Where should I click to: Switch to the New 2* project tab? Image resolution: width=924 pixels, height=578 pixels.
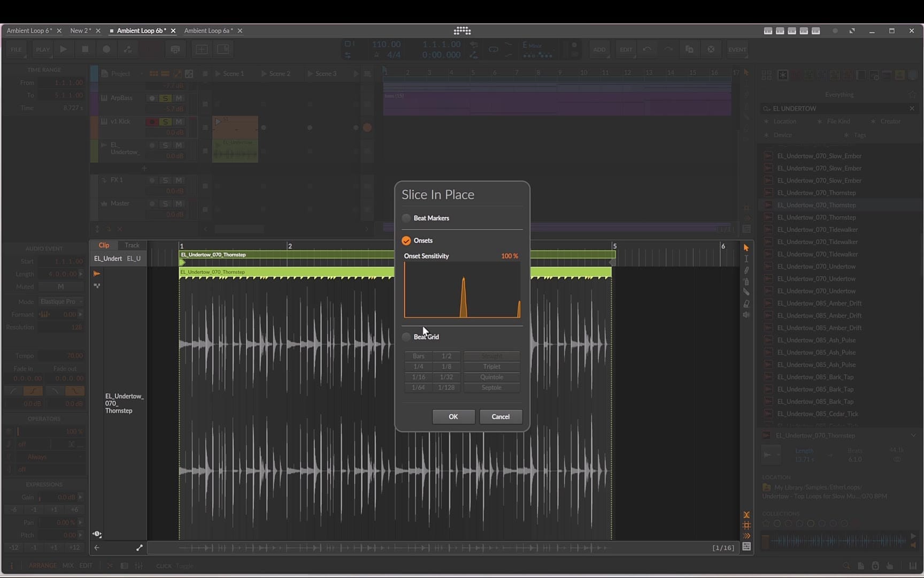(x=80, y=31)
